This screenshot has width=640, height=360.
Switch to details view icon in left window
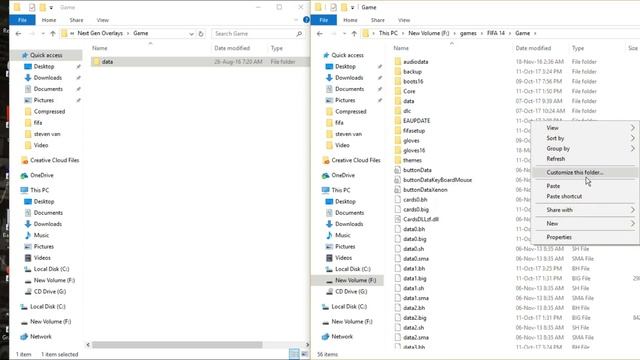click(x=294, y=354)
